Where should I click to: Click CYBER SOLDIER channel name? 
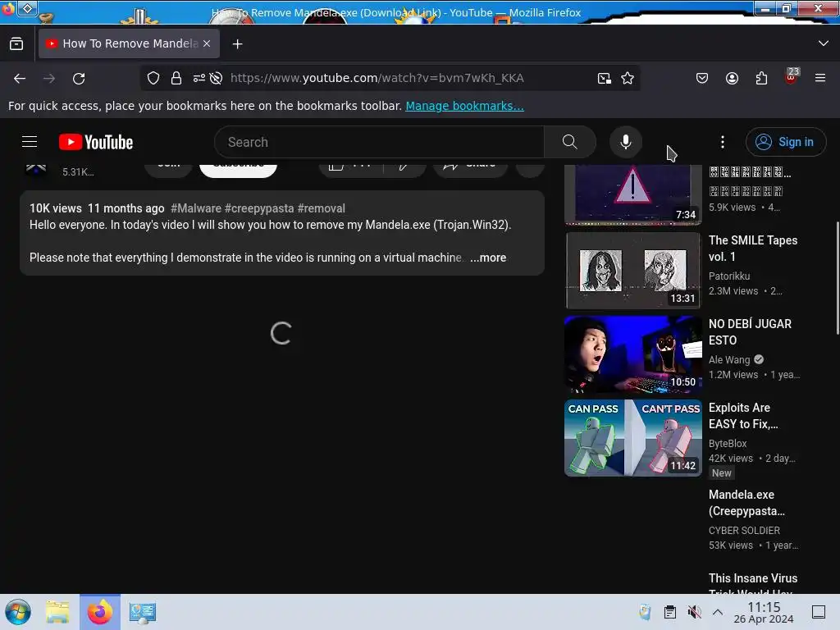744,531
